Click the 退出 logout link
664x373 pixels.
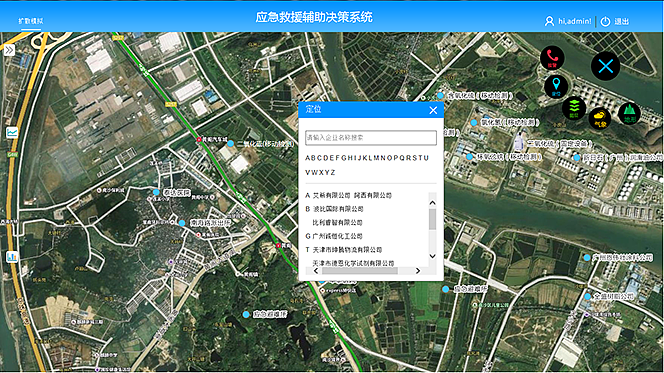(x=621, y=21)
